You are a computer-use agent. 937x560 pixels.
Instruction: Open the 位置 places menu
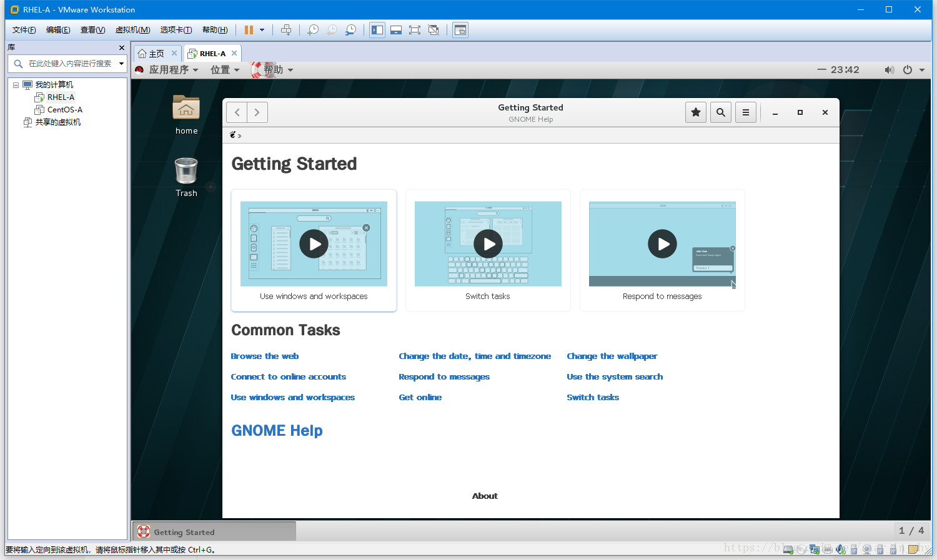[225, 70]
